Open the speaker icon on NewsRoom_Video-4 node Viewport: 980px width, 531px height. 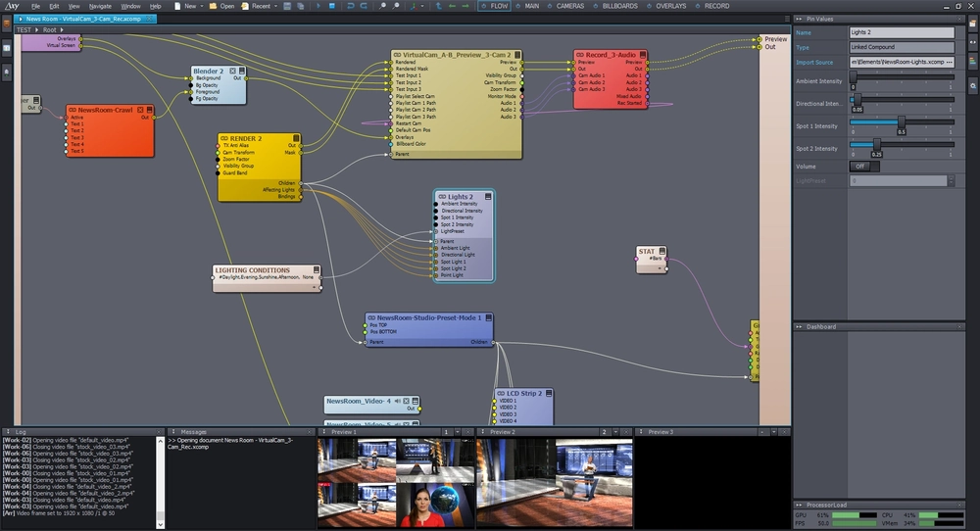[x=398, y=401]
